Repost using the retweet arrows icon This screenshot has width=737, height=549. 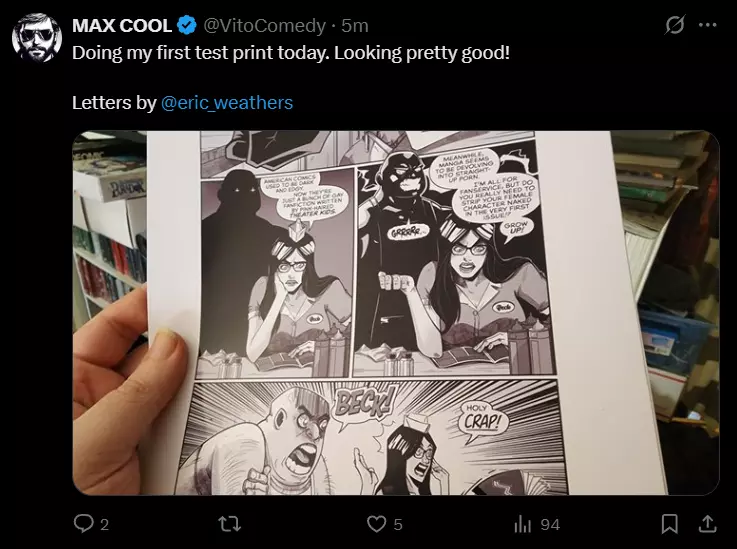(x=230, y=524)
